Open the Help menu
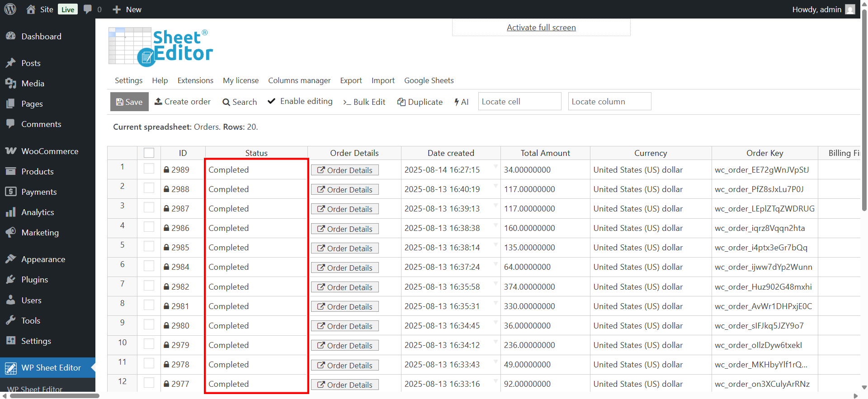The width and height of the screenshot is (868, 399). tap(160, 80)
